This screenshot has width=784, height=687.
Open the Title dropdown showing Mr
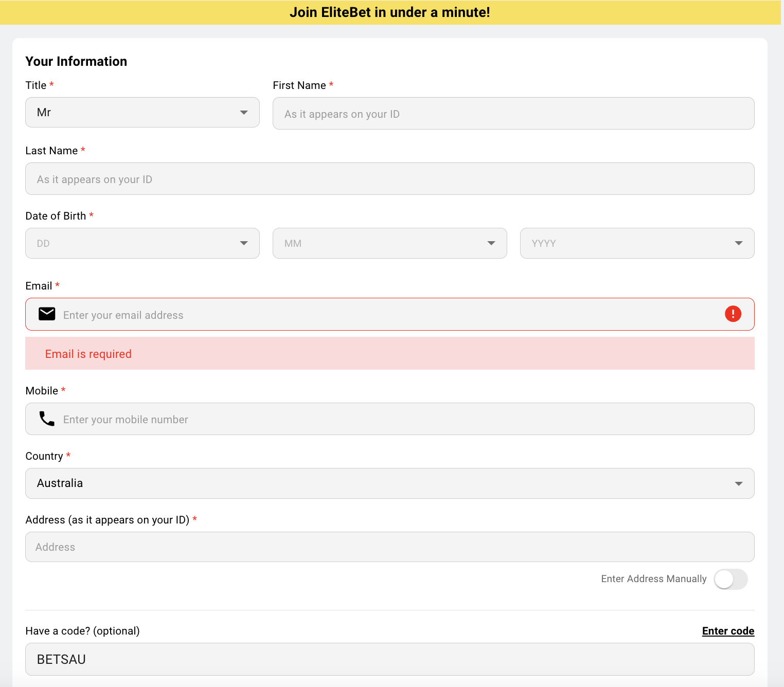tap(142, 113)
